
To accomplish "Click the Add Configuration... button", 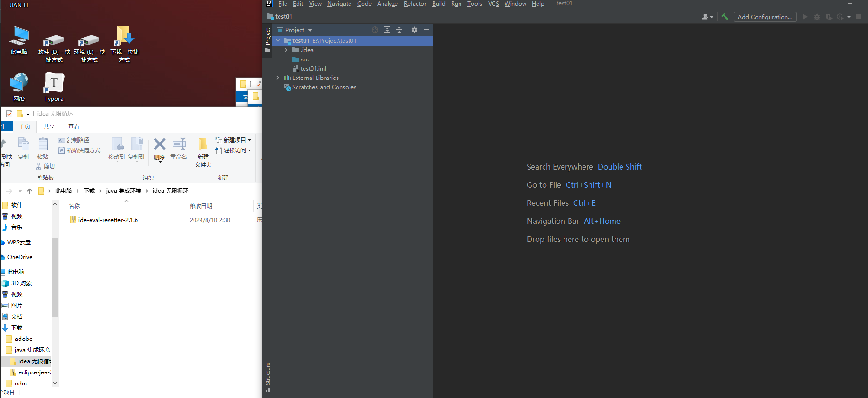I will click(765, 17).
